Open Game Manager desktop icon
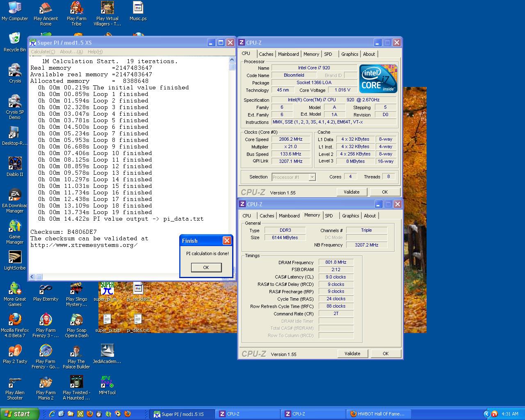525x420 pixels. click(15, 232)
